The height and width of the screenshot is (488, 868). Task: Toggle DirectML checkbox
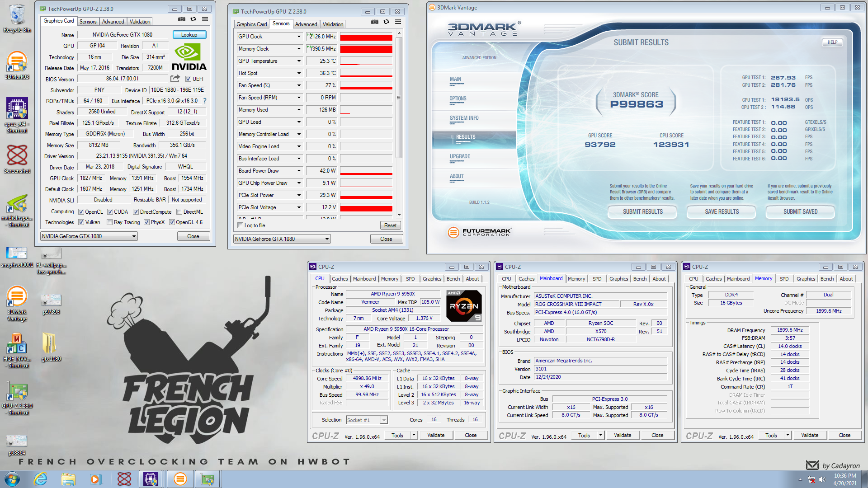(179, 212)
